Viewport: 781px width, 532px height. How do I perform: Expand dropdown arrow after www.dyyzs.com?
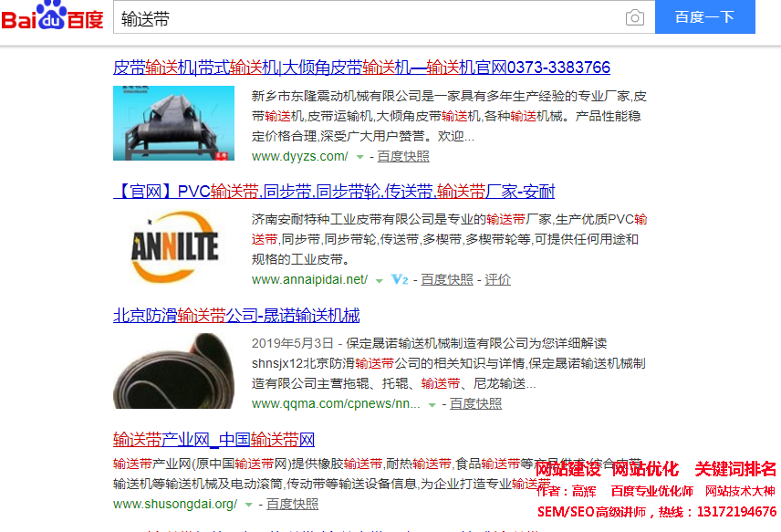[x=359, y=157]
